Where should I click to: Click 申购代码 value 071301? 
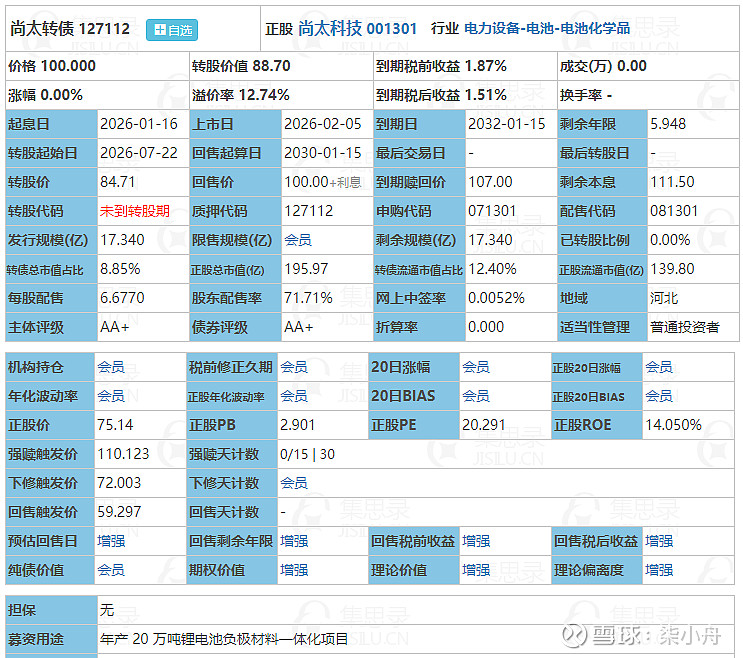(492, 211)
